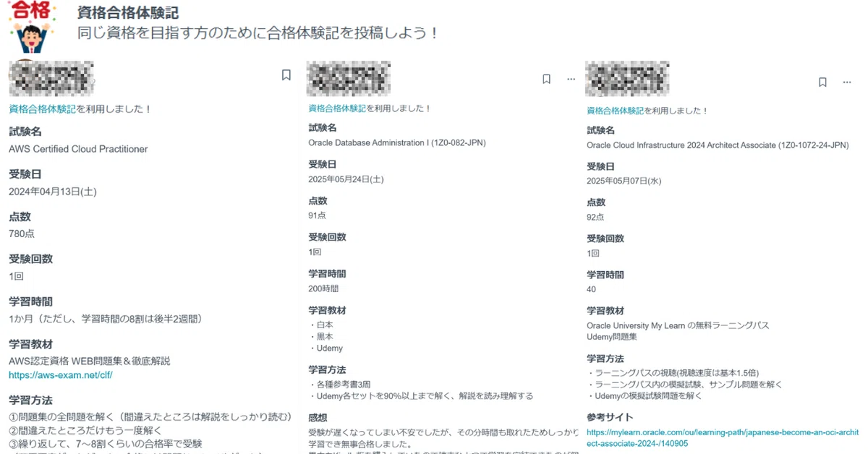Click the 参考サイト heading in Oracle Cloud post
868x454 pixels.
pyautogui.click(x=610, y=417)
